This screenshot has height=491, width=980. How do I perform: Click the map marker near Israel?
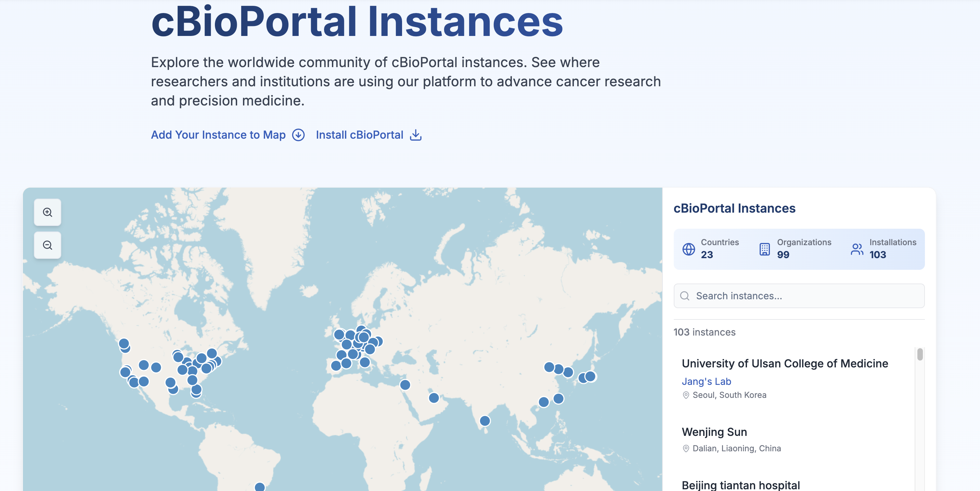click(405, 385)
